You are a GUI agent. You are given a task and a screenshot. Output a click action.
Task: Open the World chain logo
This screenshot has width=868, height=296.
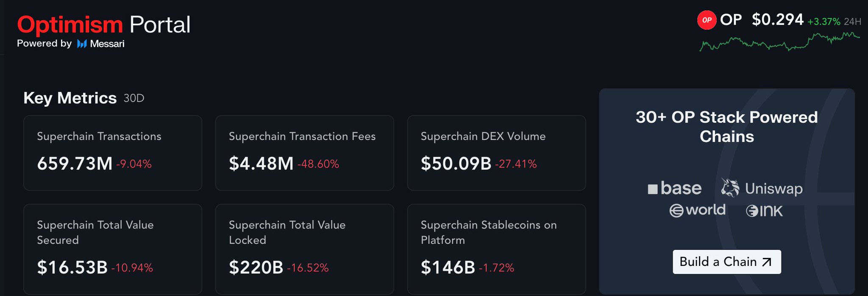pos(697,210)
